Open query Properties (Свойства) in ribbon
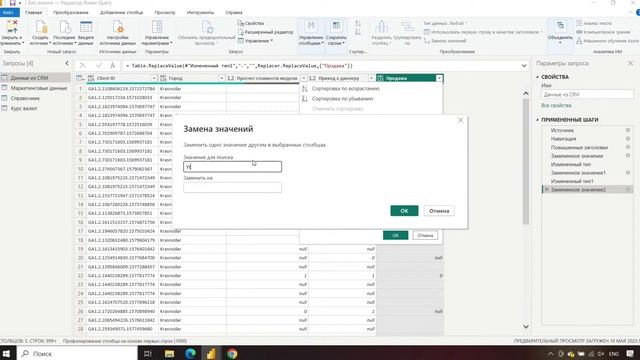 (x=251, y=23)
